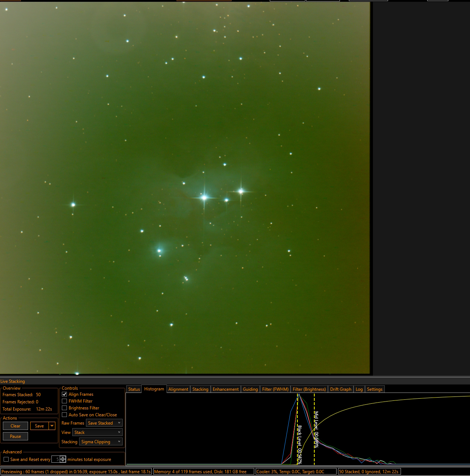Switch to the Status tab
Viewport: 470px width, 476px height.
[x=134, y=389]
